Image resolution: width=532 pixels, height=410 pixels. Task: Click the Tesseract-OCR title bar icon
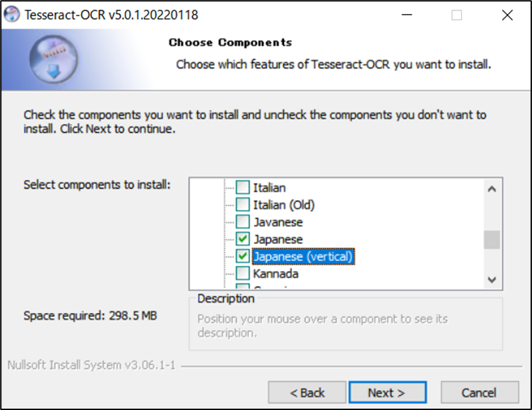pyautogui.click(x=11, y=15)
